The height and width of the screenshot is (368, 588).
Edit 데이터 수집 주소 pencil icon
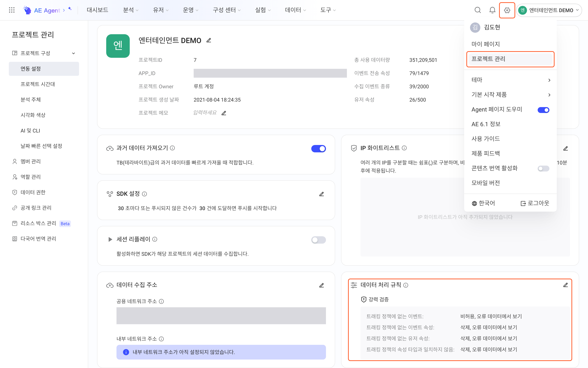[x=321, y=285]
